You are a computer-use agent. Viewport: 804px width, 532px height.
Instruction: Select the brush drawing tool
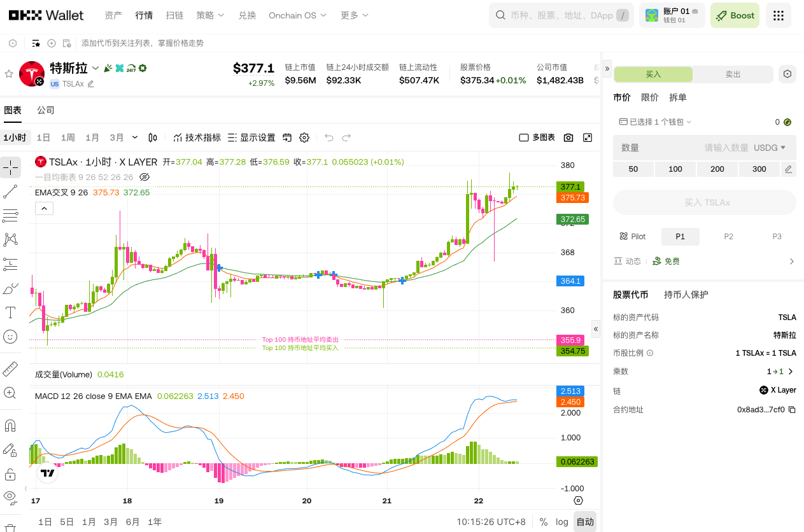click(10, 288)
